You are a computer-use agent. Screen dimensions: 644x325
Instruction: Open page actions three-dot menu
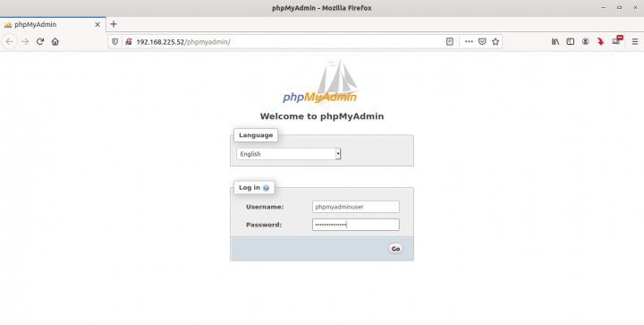pos(469,41)
